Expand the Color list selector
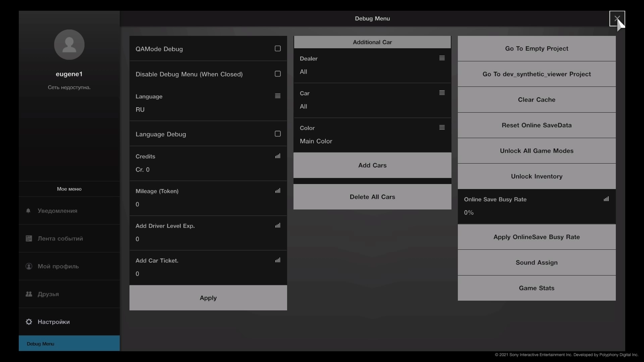The height and width of the screenshot is (362, 644). (442, 127)
